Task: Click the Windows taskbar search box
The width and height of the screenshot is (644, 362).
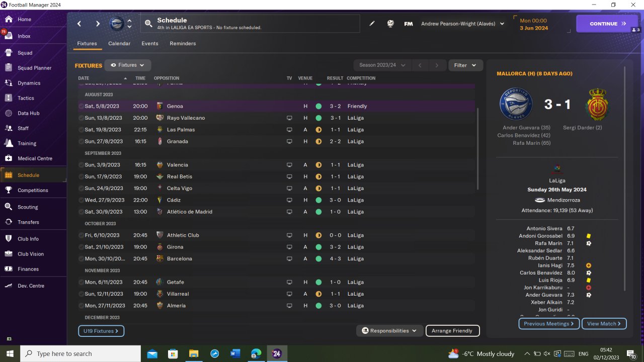Action: [x=80, y=353]
